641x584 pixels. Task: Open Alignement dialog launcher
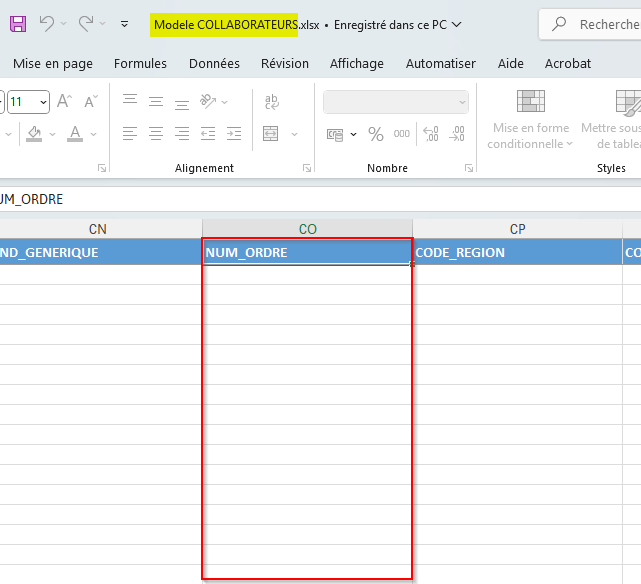307,168
